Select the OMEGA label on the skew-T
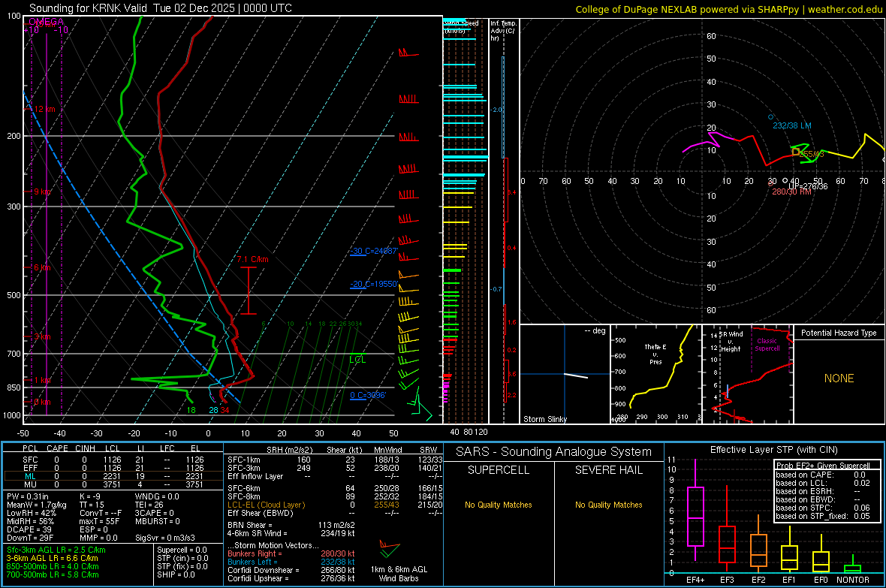886x588 pixels. pyautogui.click(x=47, y=22)
